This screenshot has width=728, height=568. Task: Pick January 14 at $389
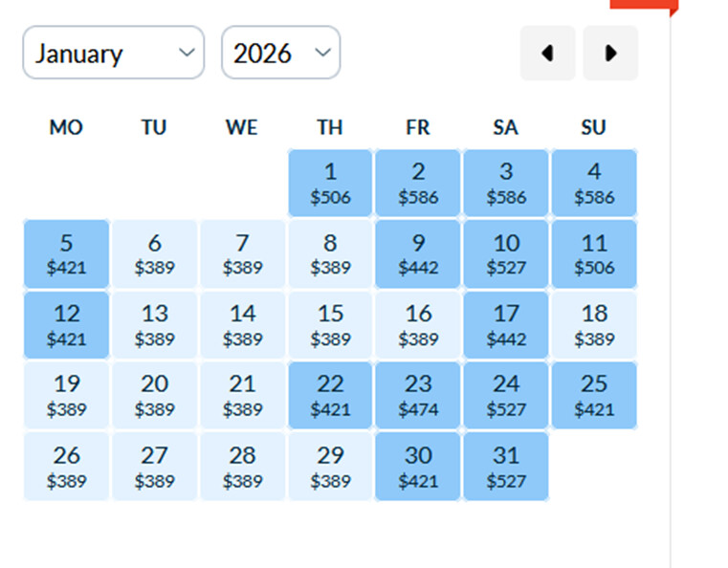[x=242, y=325]
